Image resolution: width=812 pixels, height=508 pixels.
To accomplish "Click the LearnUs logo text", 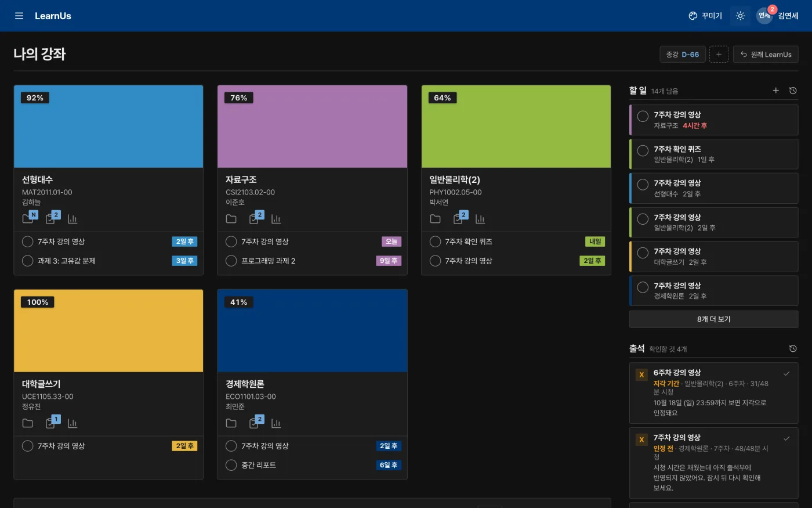I will pyautogui.click(x=53, y=16).
